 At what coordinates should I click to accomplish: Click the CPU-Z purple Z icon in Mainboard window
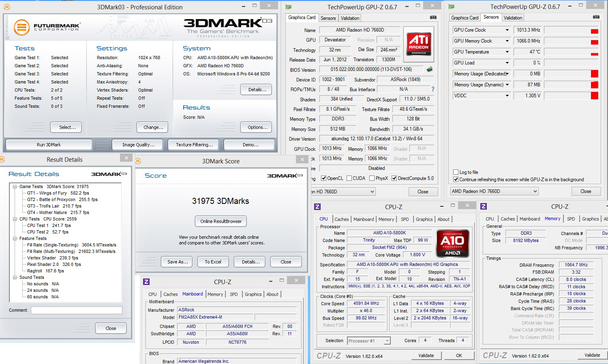coord(146,281)
